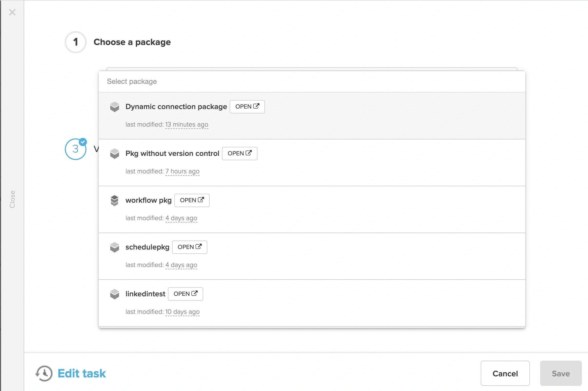Click schedulepkg's 4 days ago timestamp
This screenshot has width=588, height=391.
(x=181, y=265)
